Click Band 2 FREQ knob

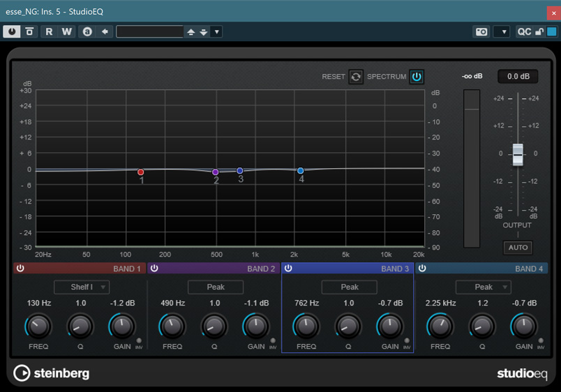172,326
